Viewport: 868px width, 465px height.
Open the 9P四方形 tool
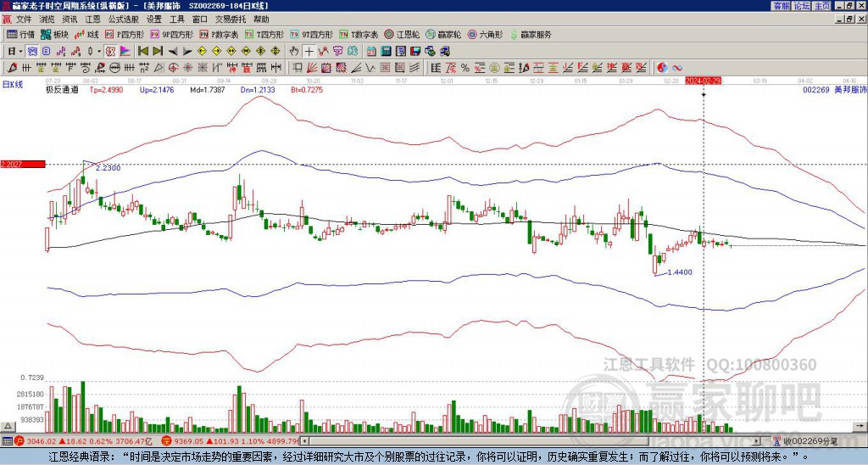coord(172,34)
